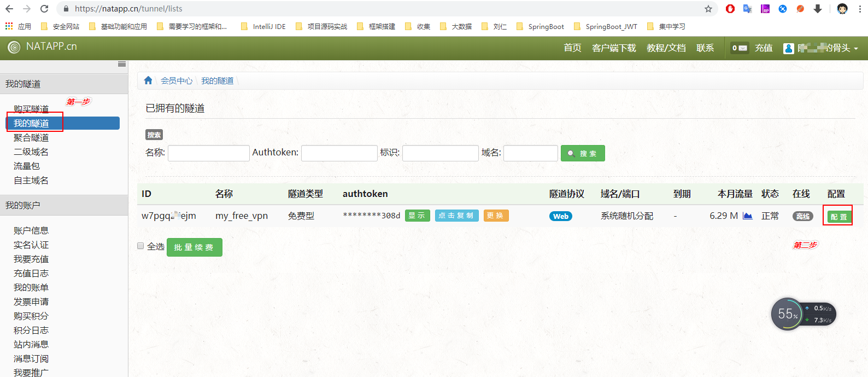Click the home icon in the breadcrumb

(x=148, y=80)
